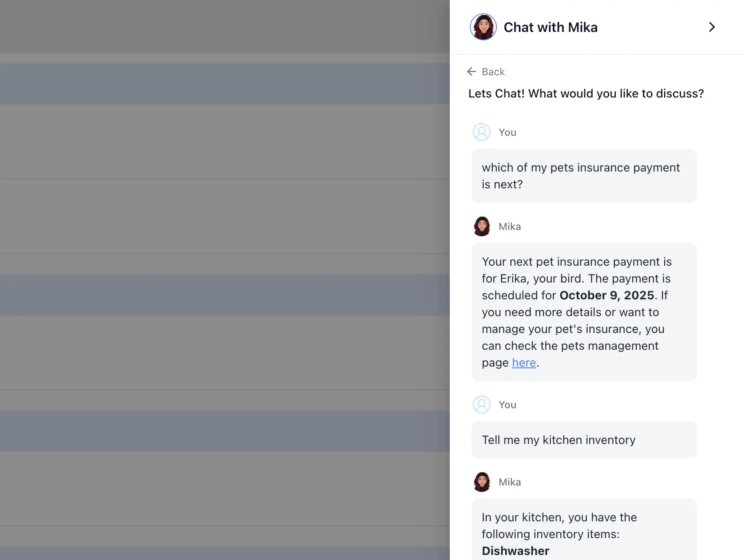
Task: Click the bold 'October 9, 2025' date text
Action: [x=606, y=295]
